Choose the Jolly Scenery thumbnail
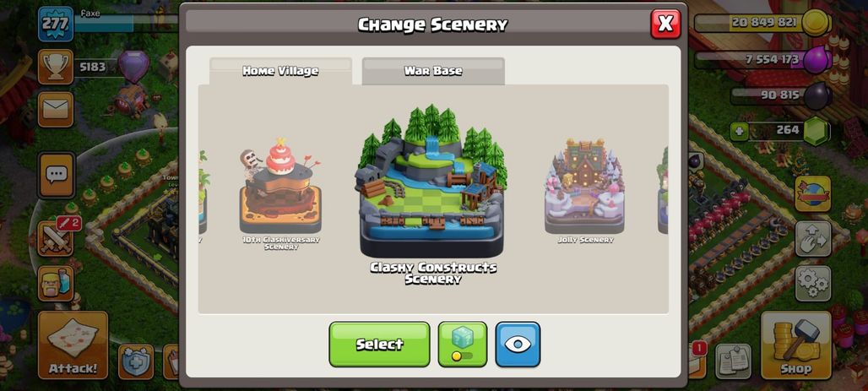Image resolution: width=868 pixels, height=391 pixels. click(x=585, y=191)
